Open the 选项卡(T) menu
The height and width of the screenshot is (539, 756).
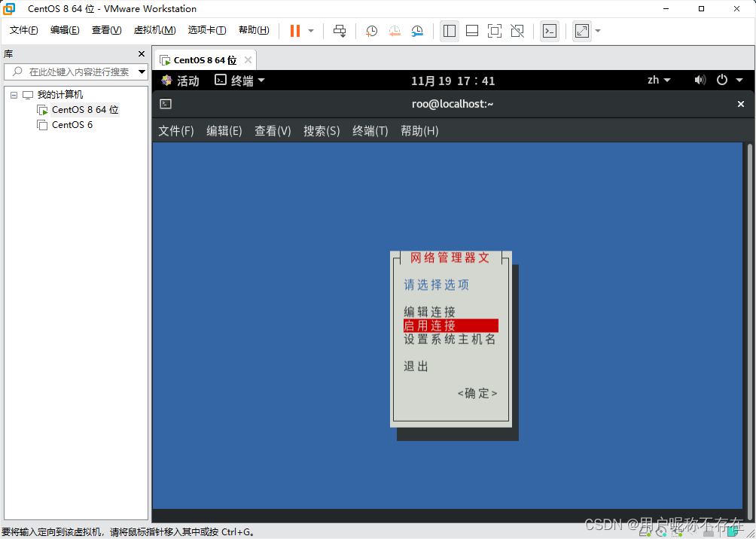207,30
